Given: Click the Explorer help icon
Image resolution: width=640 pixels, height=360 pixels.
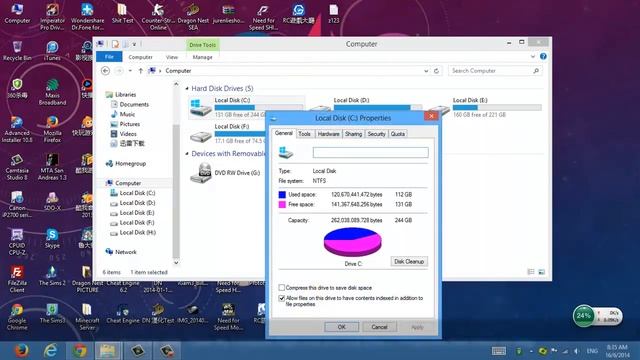Looking at the screenshot, I should click(543, 56).
